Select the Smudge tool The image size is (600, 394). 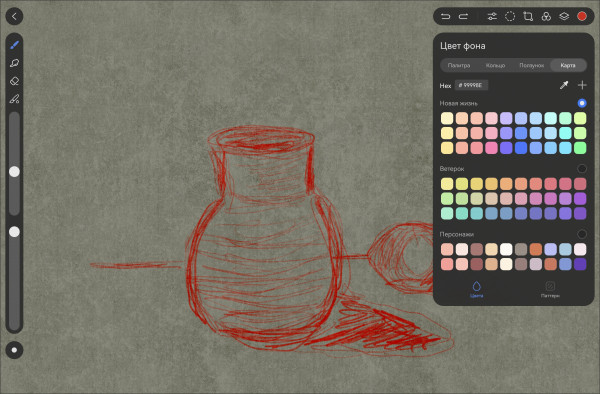[x=15, y=63]
